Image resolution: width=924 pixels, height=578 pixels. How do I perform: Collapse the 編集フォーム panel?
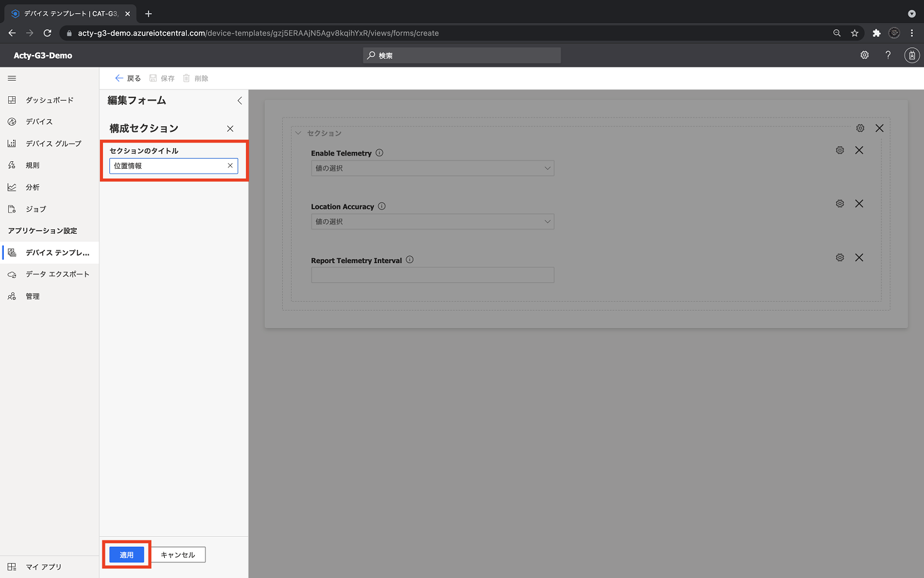[x=239, y=101]
